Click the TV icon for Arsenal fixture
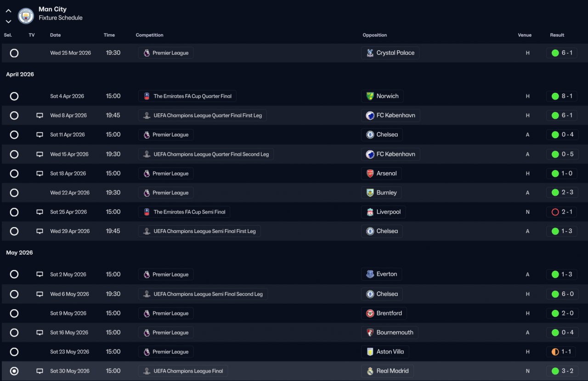This screenshot has width=588, height=381. (x=40, y=174)
